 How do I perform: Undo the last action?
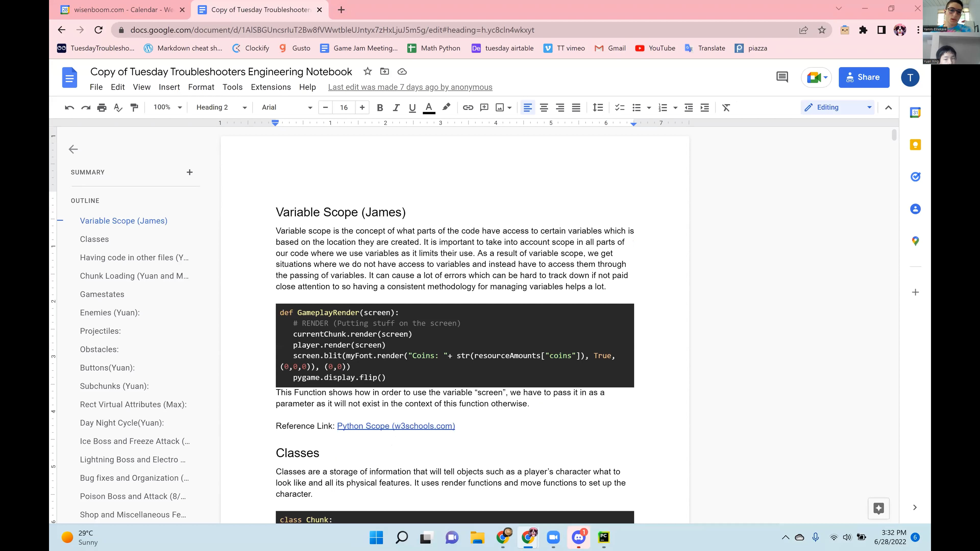tap(69, 107)
